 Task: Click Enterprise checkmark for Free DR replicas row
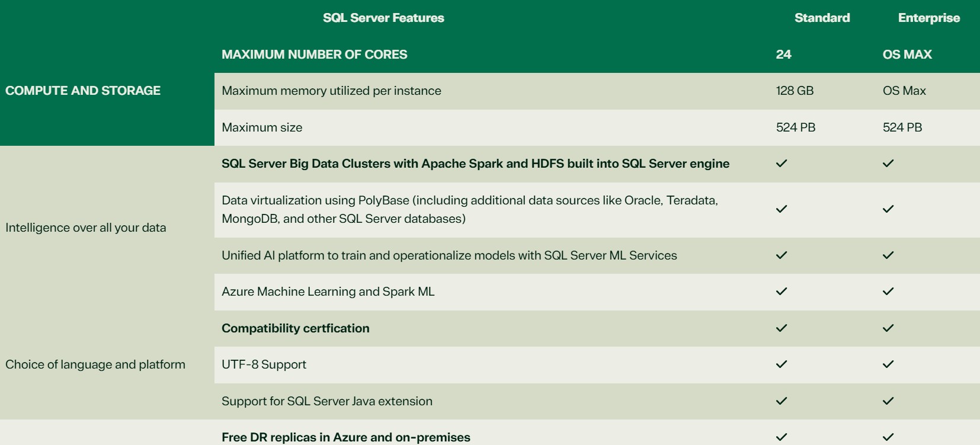click(x=888, y=437)
